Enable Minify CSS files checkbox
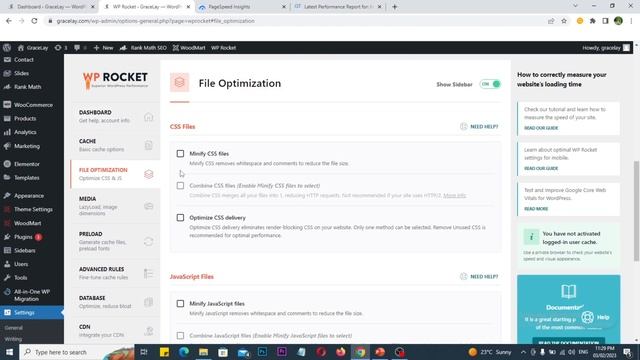The image size is (640, 360). (x=180, y=153)
